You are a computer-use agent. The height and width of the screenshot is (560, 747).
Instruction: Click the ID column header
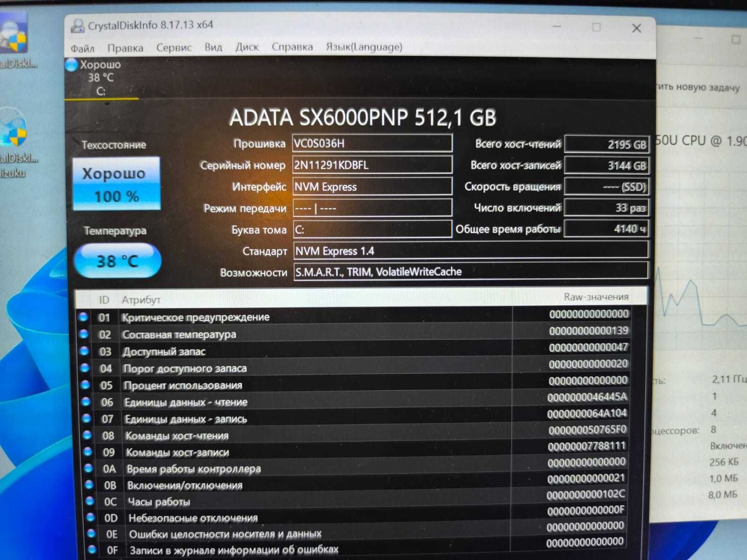pos(104,300)
